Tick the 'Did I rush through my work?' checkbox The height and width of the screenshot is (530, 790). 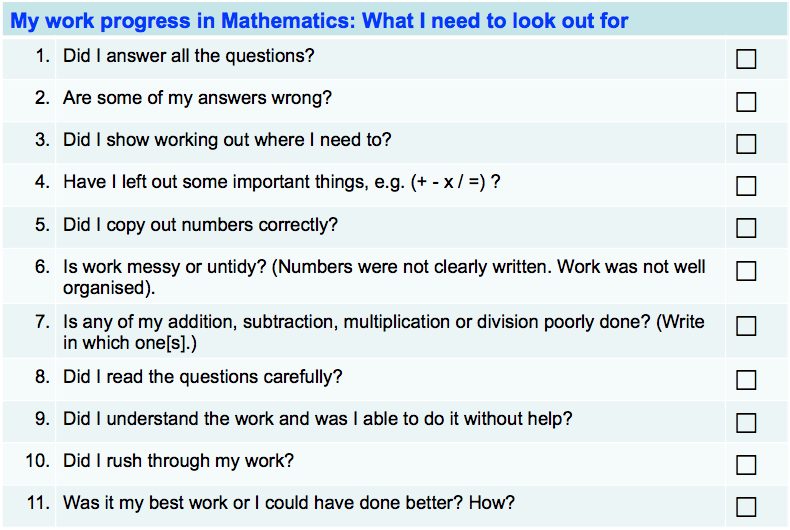(746, 464)
